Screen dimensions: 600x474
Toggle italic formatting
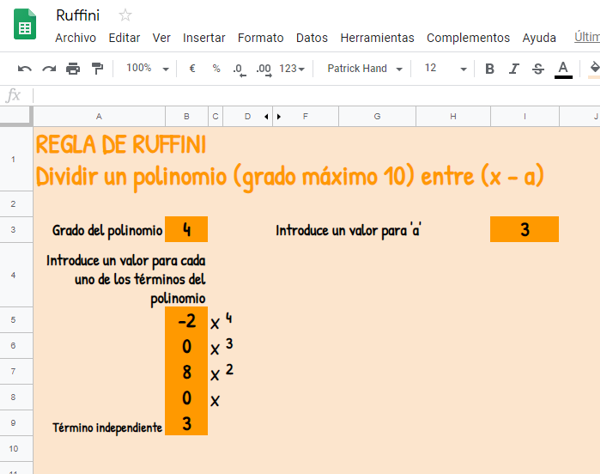pos(514,69)
